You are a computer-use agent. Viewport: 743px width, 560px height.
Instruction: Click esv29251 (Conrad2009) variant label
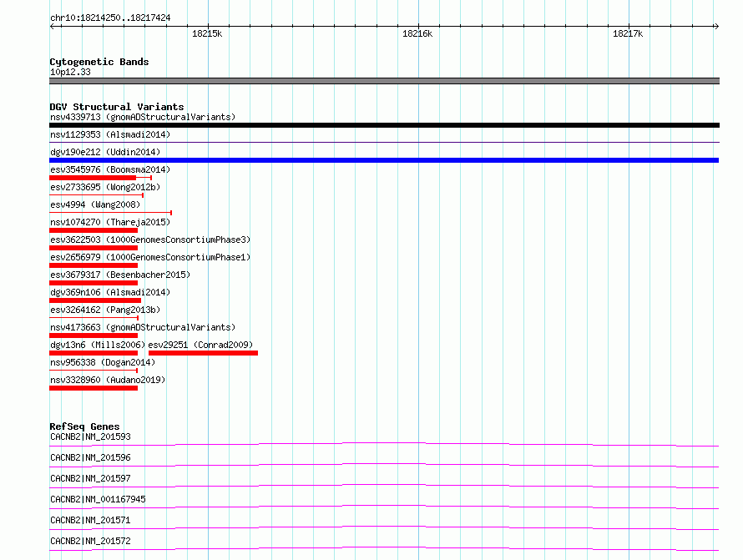(x=200, y=345)
